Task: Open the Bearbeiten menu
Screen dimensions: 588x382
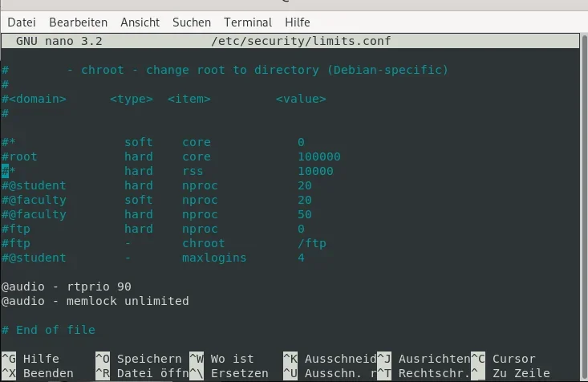Action: pyautogui.click(x=79, y=22)
